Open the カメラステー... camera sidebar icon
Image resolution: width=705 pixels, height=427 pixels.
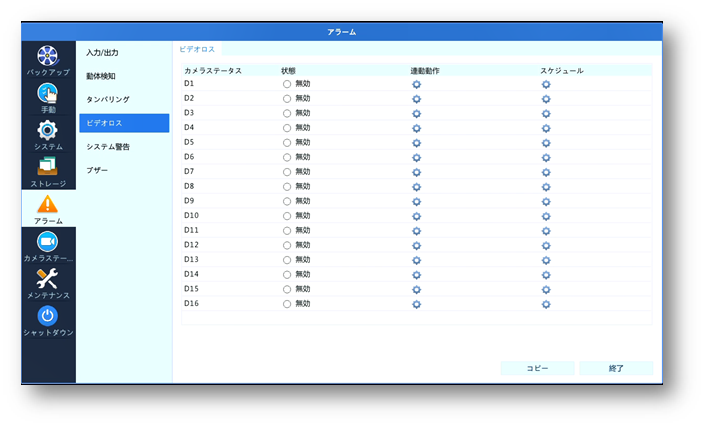coord(48,242)
